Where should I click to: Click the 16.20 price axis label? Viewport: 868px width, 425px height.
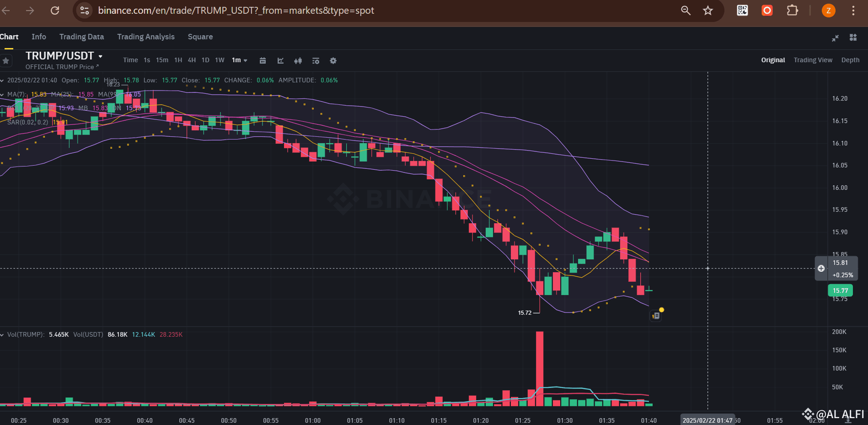coord(840,98)
